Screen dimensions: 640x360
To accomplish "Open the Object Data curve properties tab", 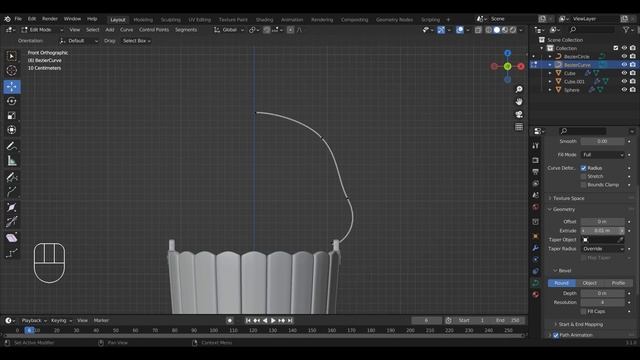I will [x=536, y=282].
